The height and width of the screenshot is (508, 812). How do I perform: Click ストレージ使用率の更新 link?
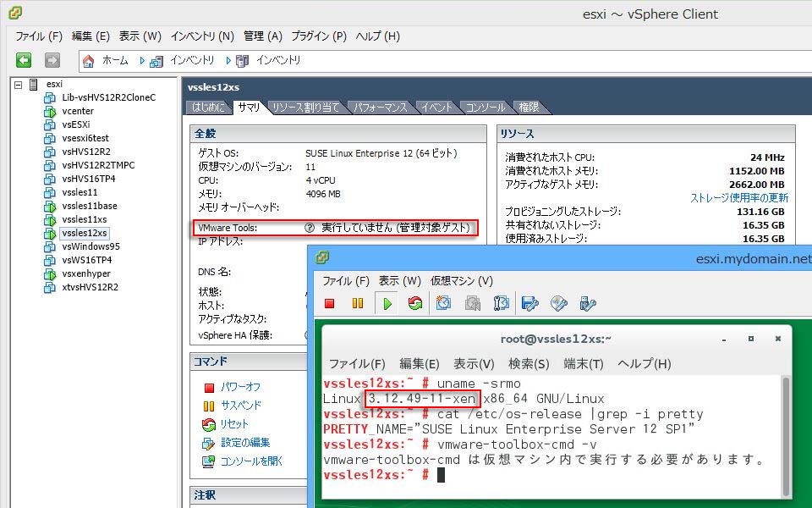739,198
